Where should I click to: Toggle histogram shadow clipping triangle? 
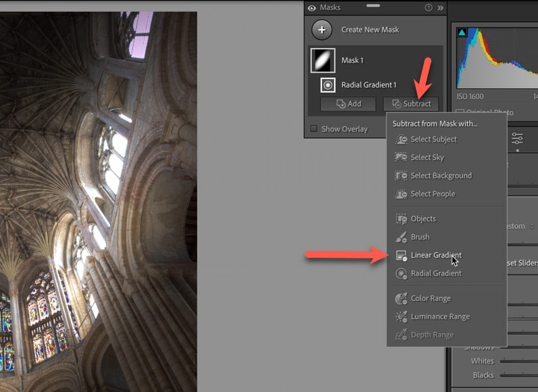pos(462,32)
